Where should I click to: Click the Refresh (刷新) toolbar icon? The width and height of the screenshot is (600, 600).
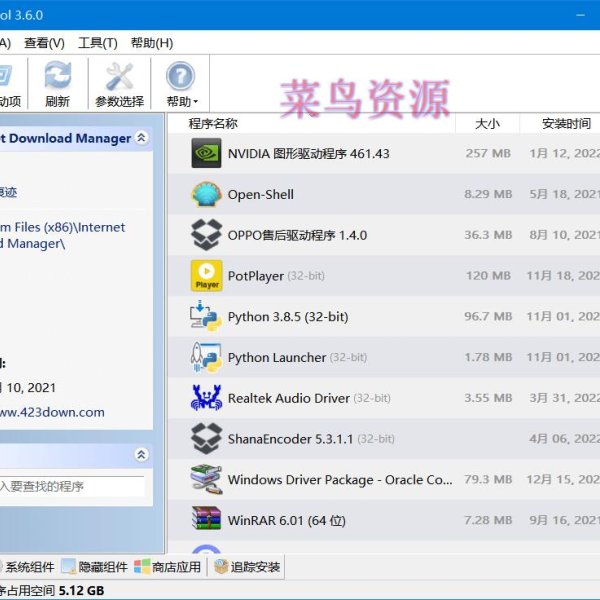coord(57,75)
